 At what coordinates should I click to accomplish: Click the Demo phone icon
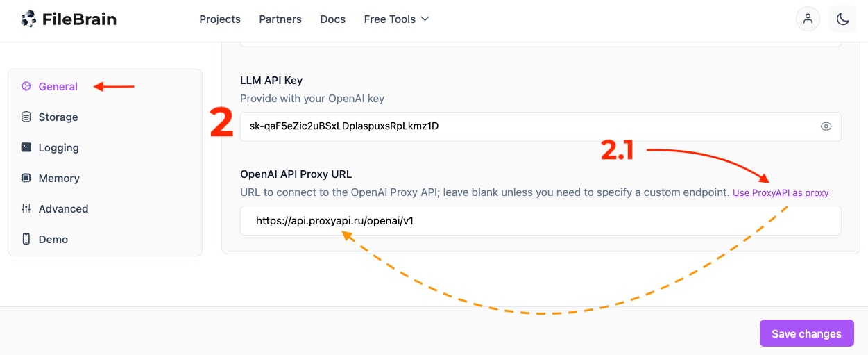pos(26,240)
